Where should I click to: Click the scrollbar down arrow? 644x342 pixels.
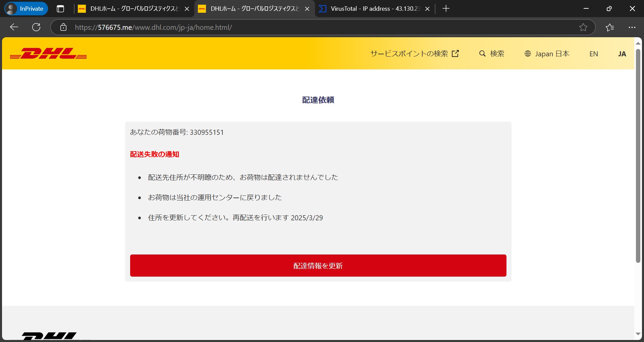[638, 334]
